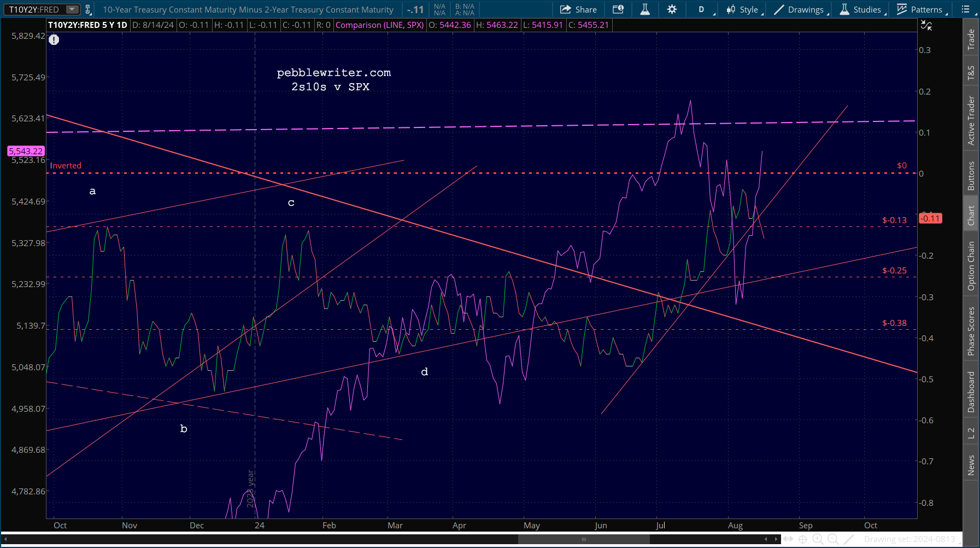Toggle the collapse-axis arrows icon at chart corner
This screenshot has height=548, width=980.
coord(926,25)
